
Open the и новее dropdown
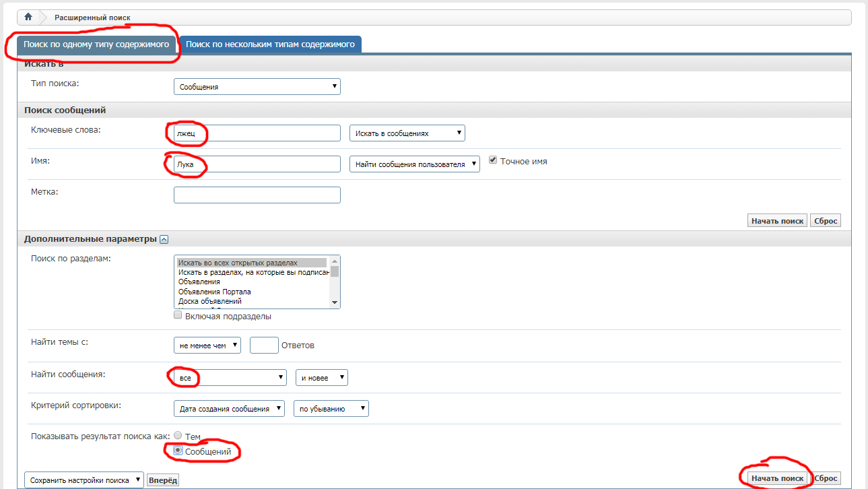pyautogui.click(x=322, y=378)
